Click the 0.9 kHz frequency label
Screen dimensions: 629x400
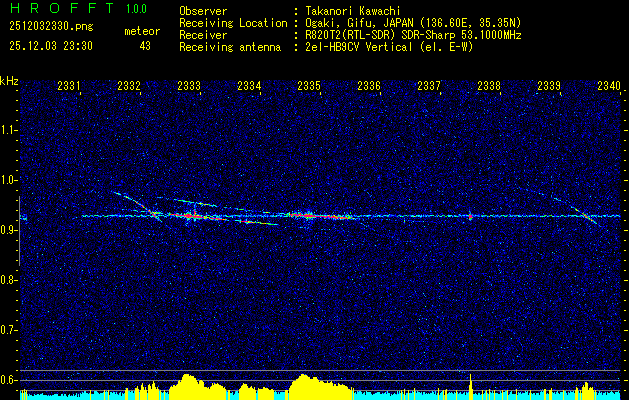tap(8, 230)
